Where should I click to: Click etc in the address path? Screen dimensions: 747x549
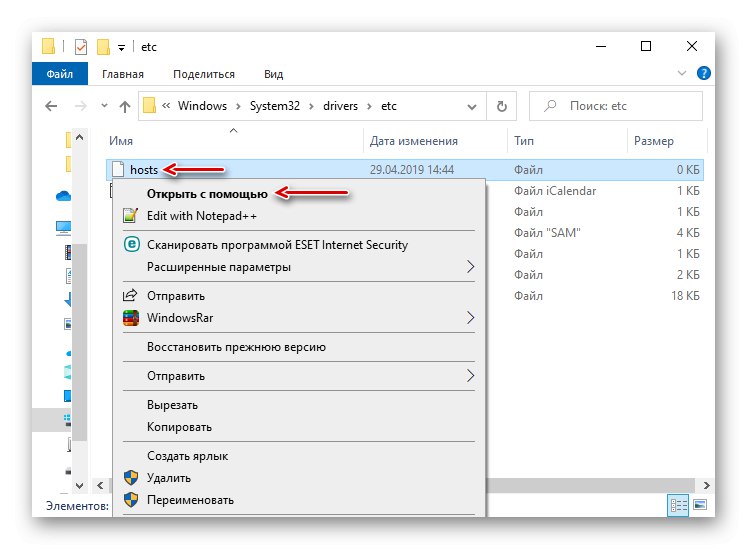click(389, 106)
